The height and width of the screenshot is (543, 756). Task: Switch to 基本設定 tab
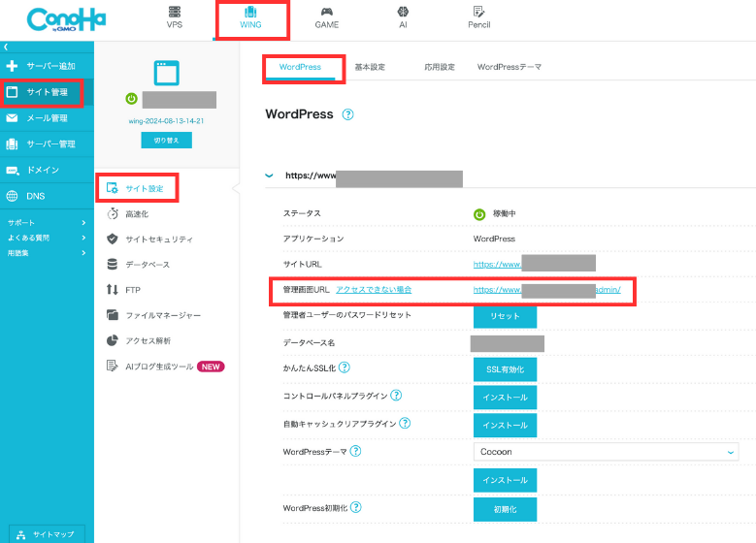coord(370,67)
